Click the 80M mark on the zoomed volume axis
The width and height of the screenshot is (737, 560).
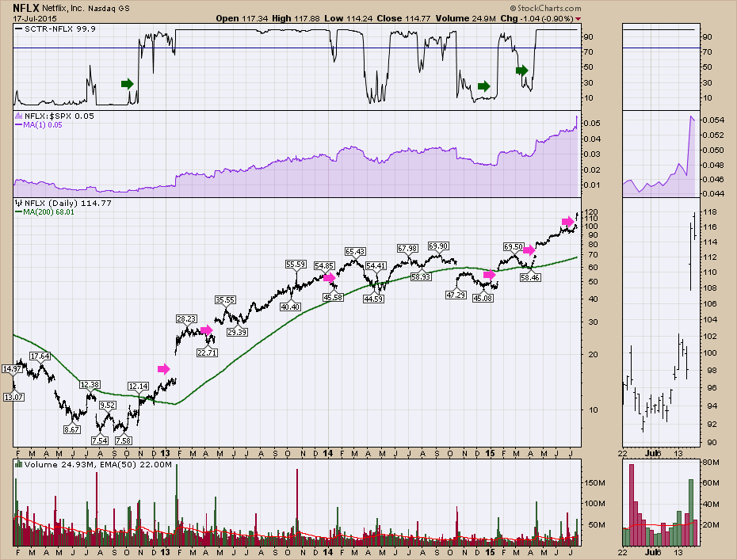[711, 463]
